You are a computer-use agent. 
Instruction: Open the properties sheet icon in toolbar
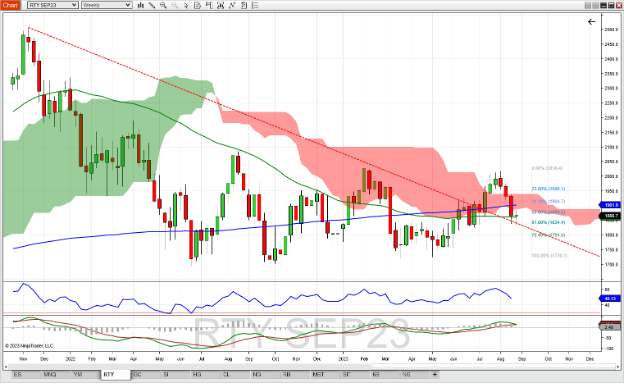pos(244,5)
